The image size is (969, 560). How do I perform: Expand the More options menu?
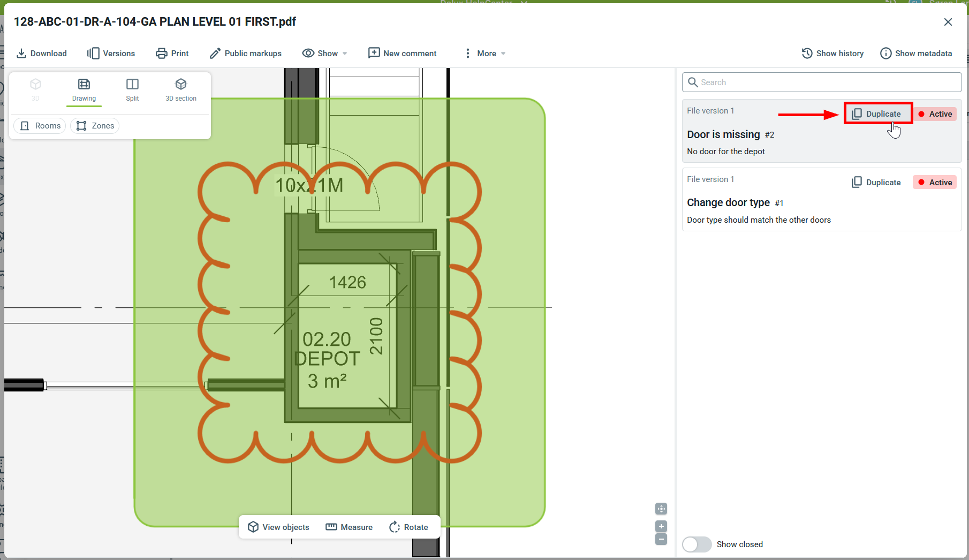pos(485,54)
